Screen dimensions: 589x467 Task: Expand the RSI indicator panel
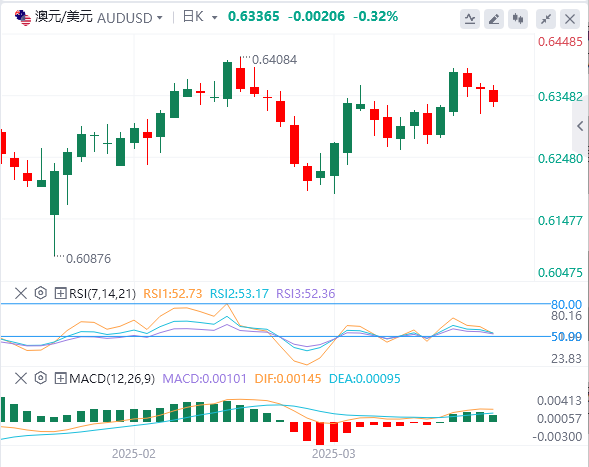pos(60,293)
